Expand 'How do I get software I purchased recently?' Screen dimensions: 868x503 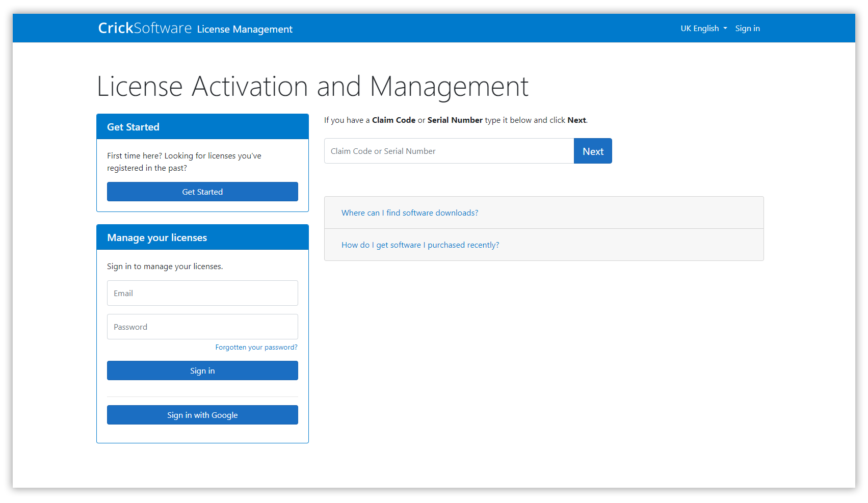(x=420, y=245)
